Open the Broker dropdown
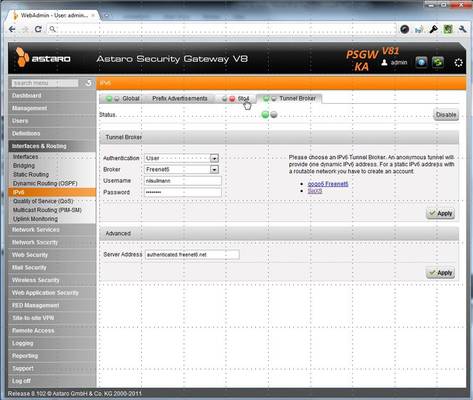Image resolution: width=473 pixels, height=400 pixels. point(214,170)
